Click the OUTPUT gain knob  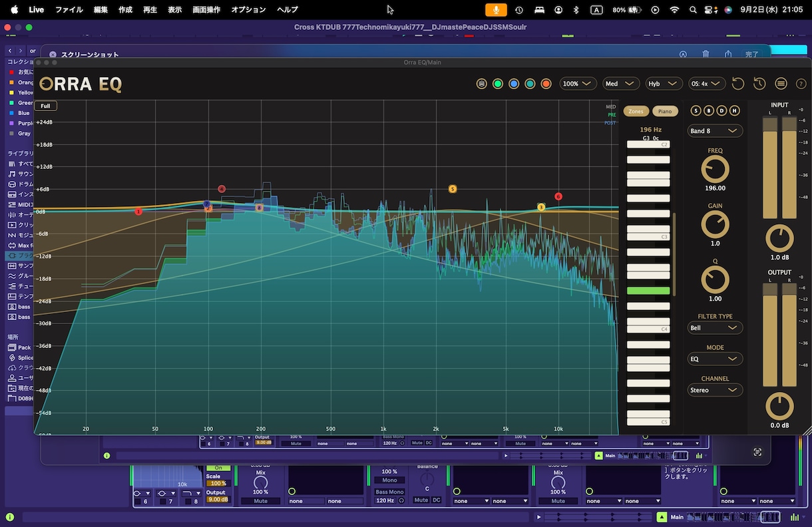[779, 406]
